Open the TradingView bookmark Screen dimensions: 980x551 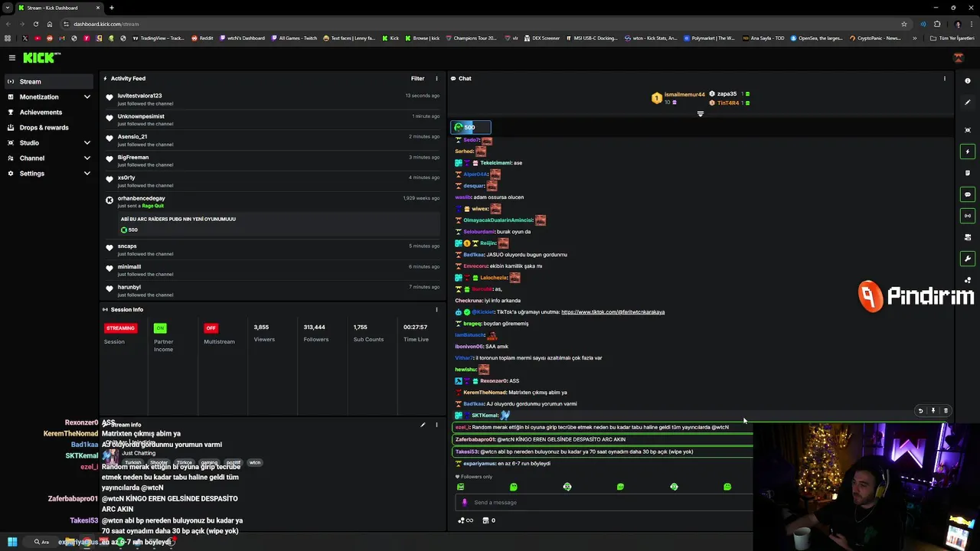[158, 38]
